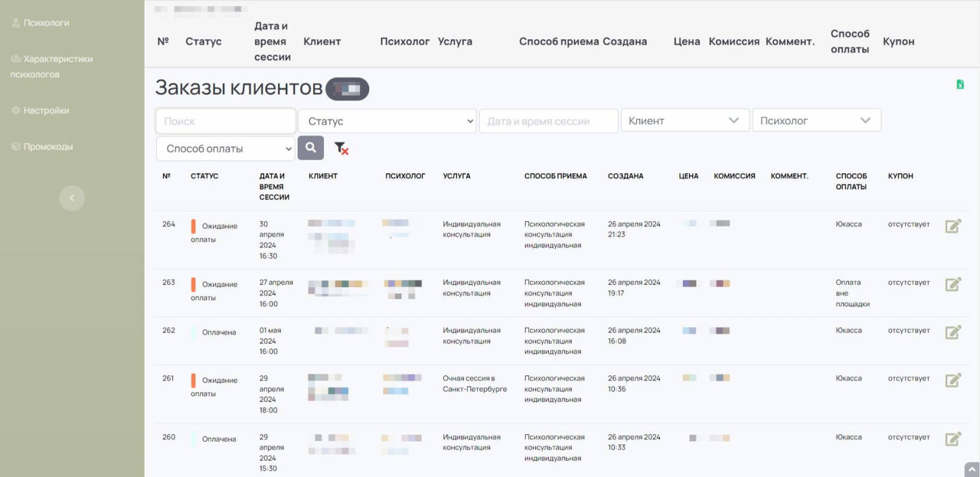Collapse the sidebar with arrow button
Screen dimensions: 980x477
click(72, 198)
